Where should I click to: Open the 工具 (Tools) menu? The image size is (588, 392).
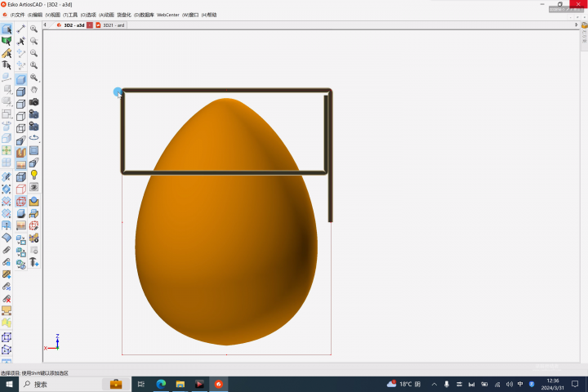70,15
